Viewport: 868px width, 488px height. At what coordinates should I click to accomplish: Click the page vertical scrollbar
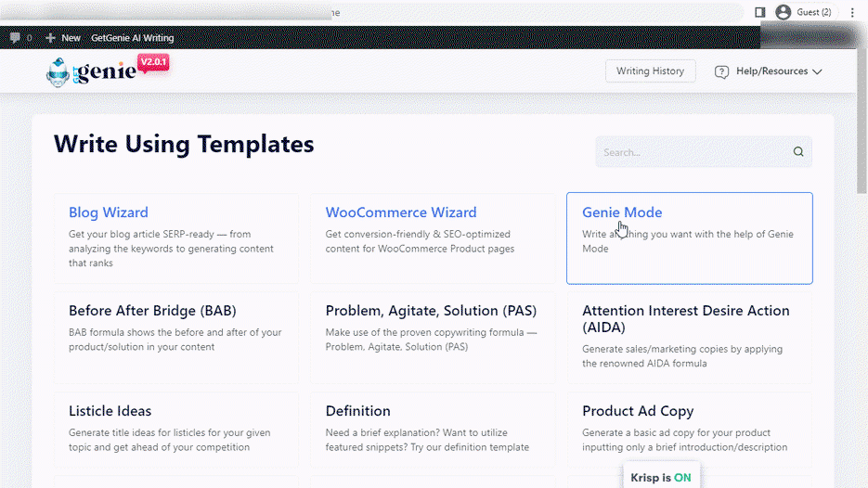coord(862,122)
